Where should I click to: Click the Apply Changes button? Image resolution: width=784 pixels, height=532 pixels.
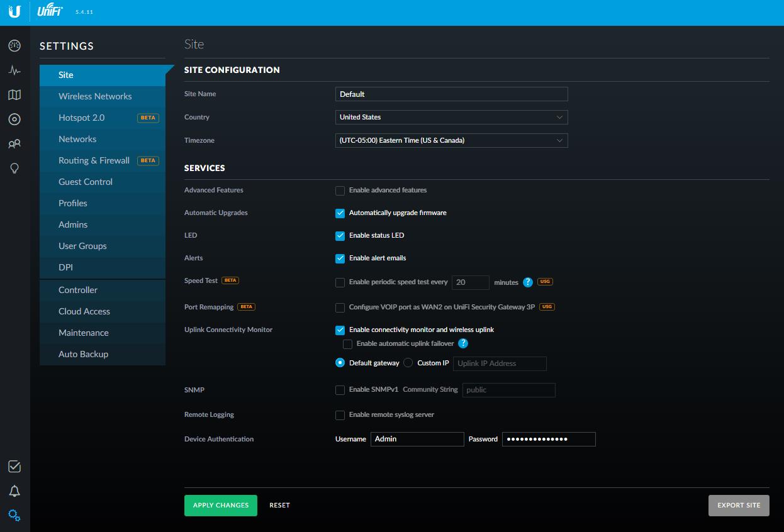coord(220,506)
